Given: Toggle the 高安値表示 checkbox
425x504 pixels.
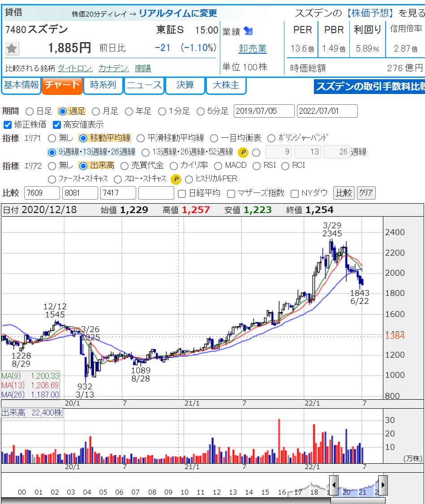Looking at the screenshot, I should [56, 125].
